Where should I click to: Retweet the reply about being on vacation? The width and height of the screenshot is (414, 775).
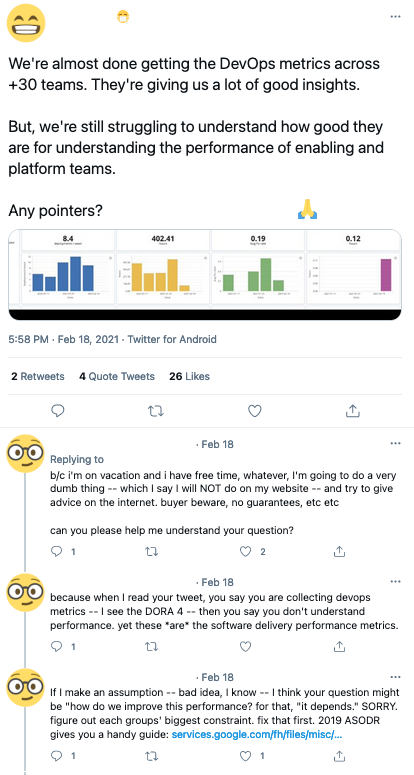coord(152,551)
